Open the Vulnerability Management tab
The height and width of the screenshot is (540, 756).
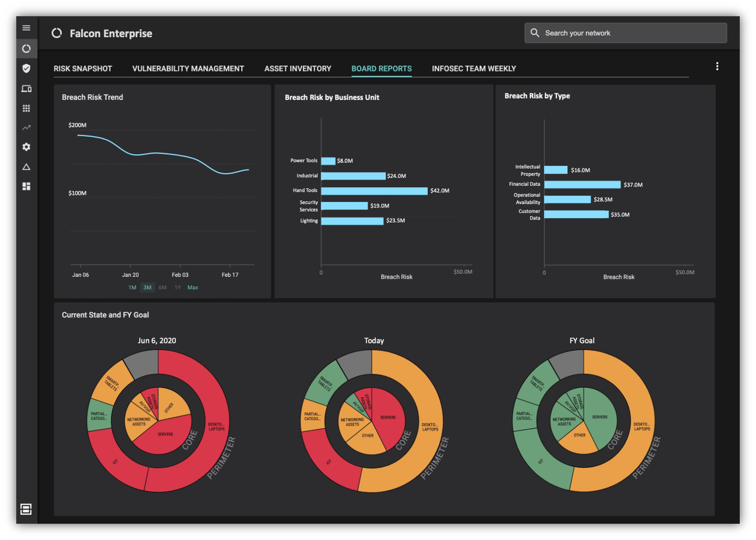[188, 68]
